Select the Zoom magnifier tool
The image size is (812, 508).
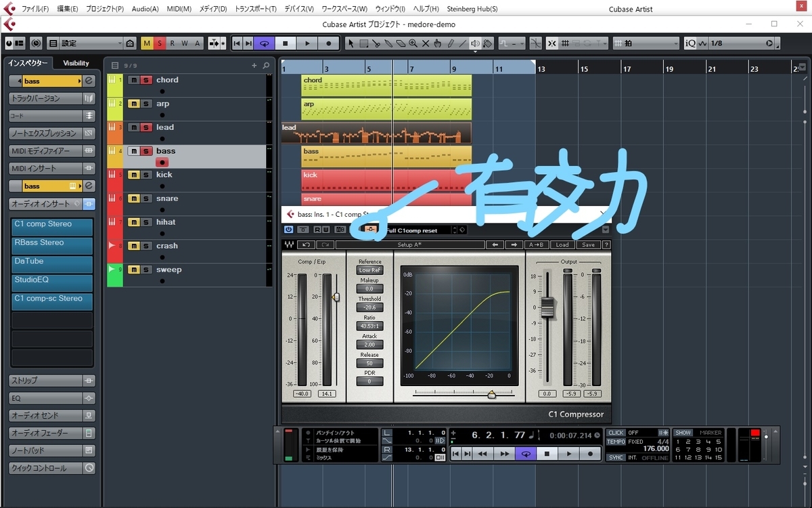413,43
